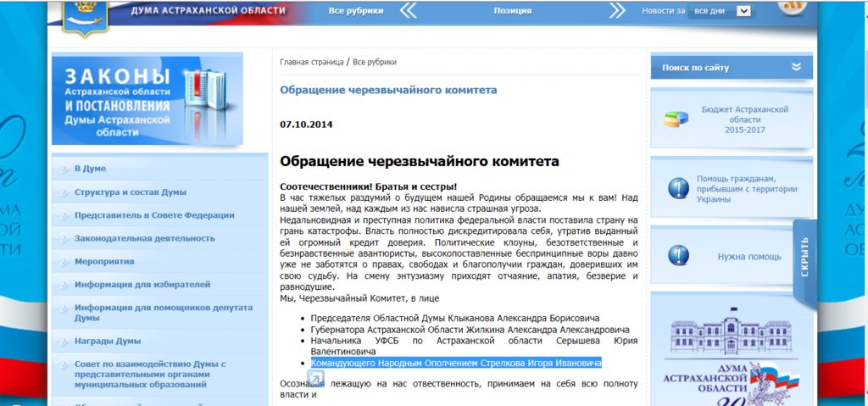Open В Думе menu item

(x=90, y=169)
